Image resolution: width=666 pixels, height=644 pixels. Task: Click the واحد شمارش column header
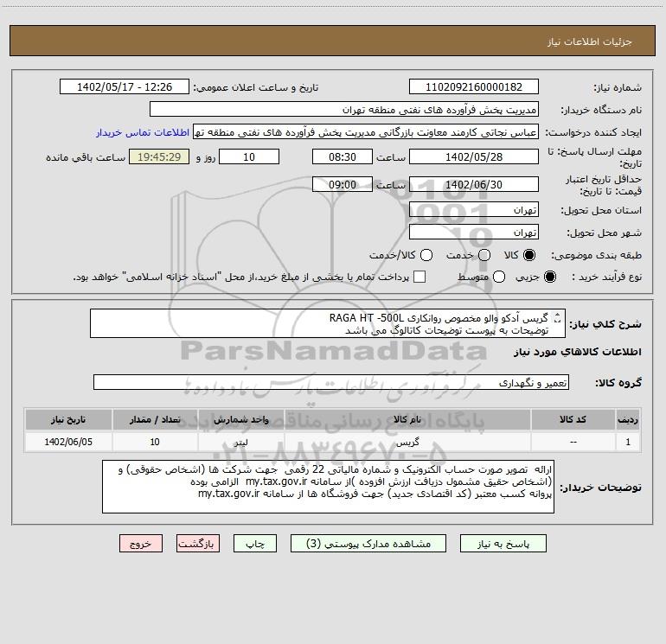[240, 419]
